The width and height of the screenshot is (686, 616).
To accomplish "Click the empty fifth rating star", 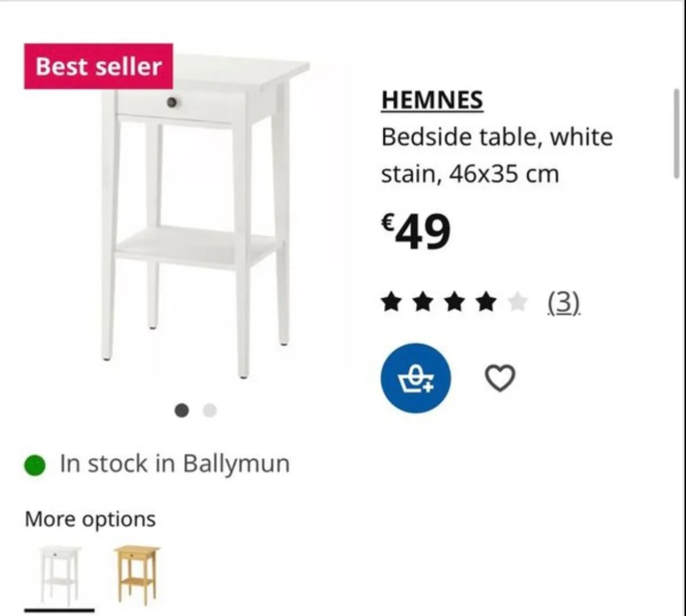I will tap(517, 302).
